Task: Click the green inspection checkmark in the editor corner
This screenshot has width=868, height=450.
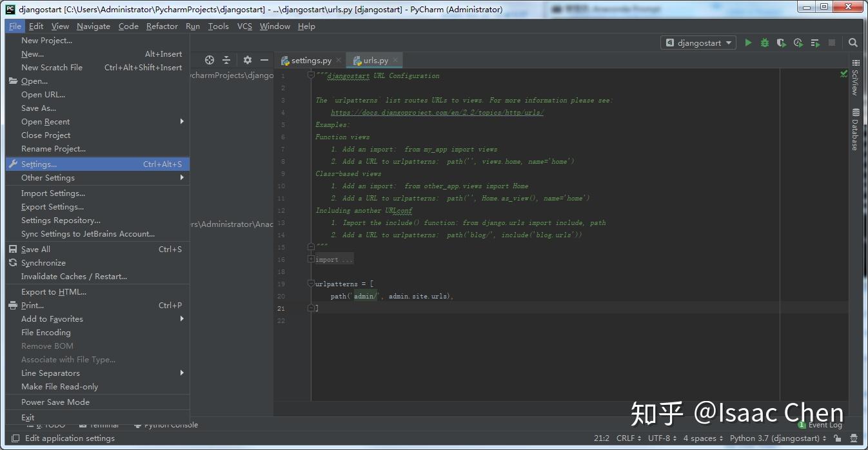Action: 843,74
